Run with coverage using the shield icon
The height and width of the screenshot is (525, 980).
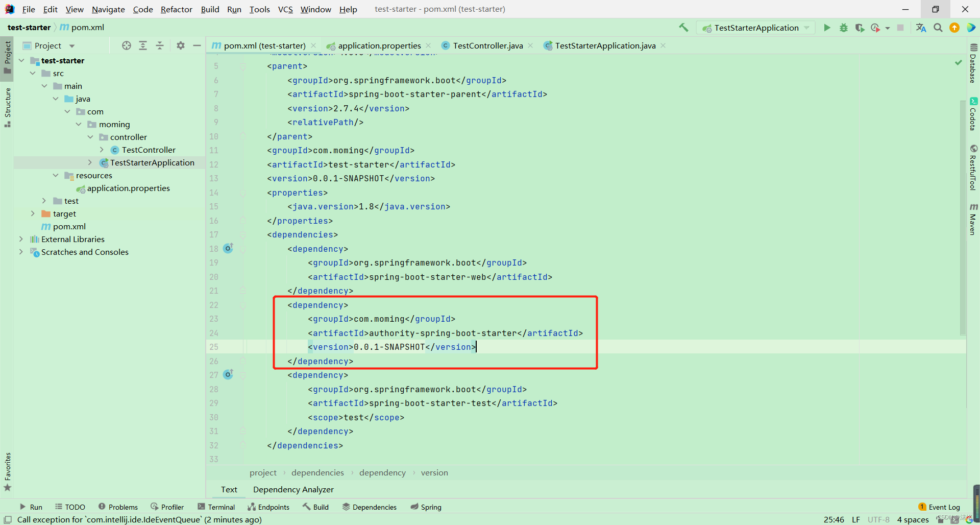click(x=860, y=28)
